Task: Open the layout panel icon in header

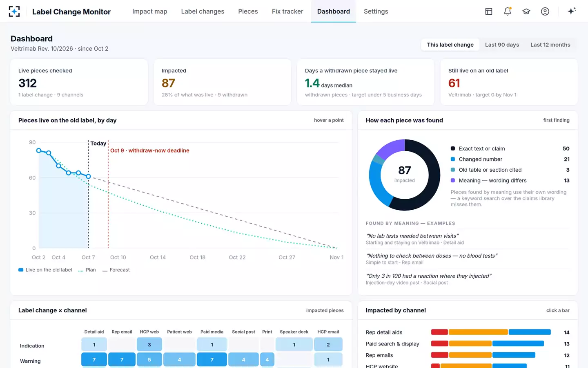Action: pyautogui.click(x=489, y=11)
